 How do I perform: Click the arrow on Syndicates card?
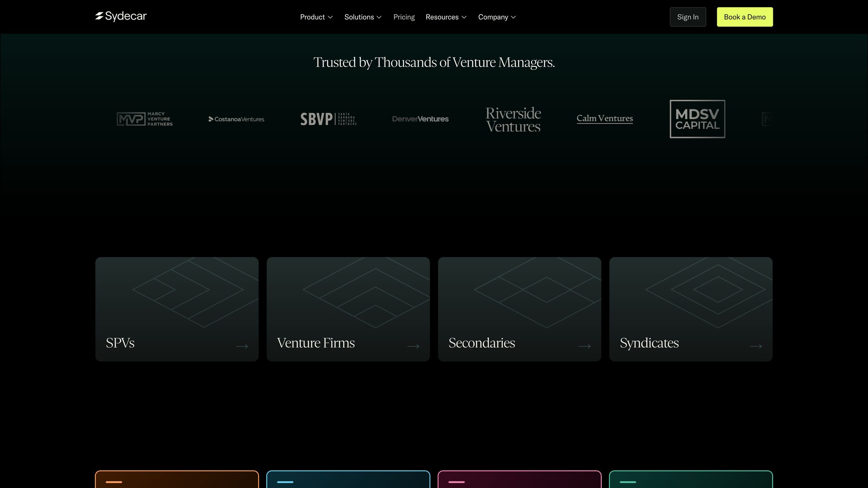point(756,346)
